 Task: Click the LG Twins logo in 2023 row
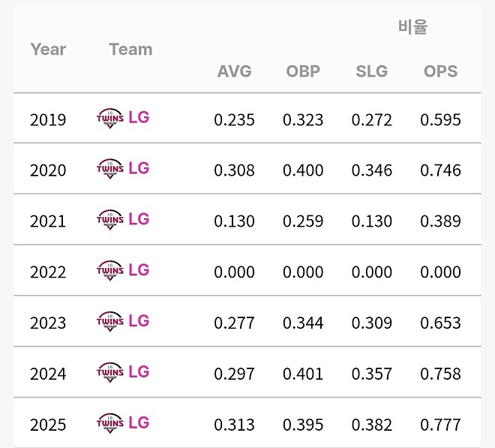[110, 322]
